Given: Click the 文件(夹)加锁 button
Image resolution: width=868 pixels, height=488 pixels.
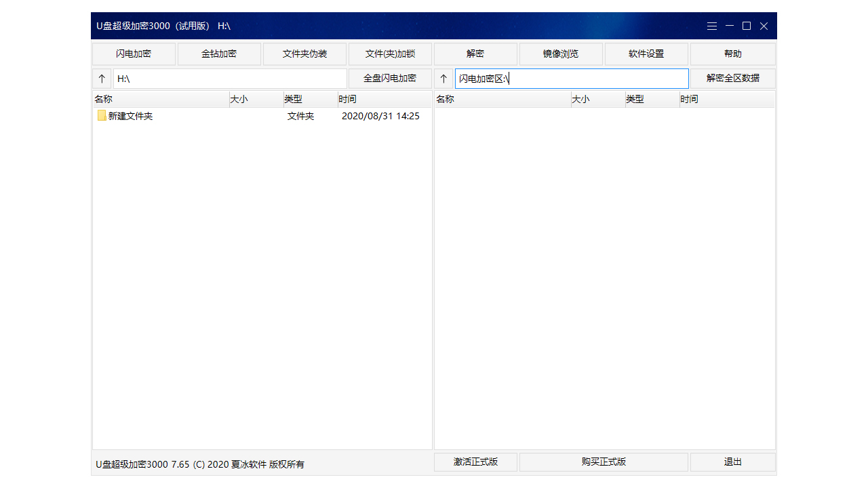Looking at the screenshot, I should 390,54.
